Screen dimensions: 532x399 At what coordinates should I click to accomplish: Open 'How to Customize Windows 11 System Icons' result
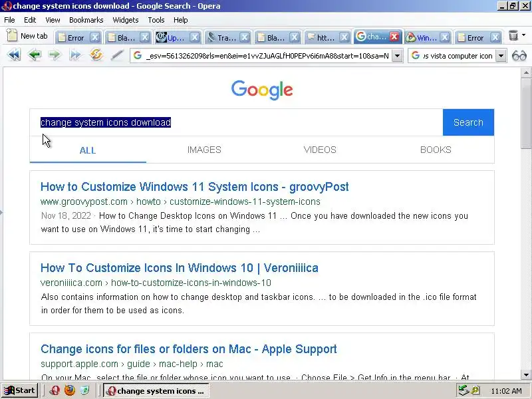tap(194, 187)
